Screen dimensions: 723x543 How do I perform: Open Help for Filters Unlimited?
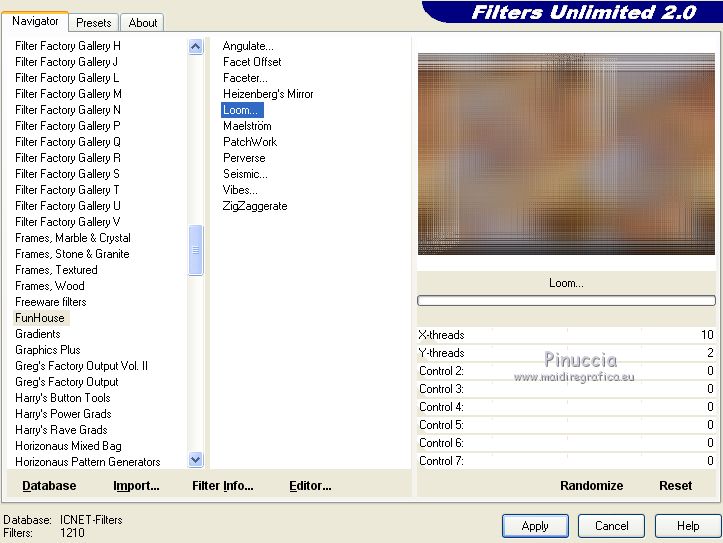688,526
